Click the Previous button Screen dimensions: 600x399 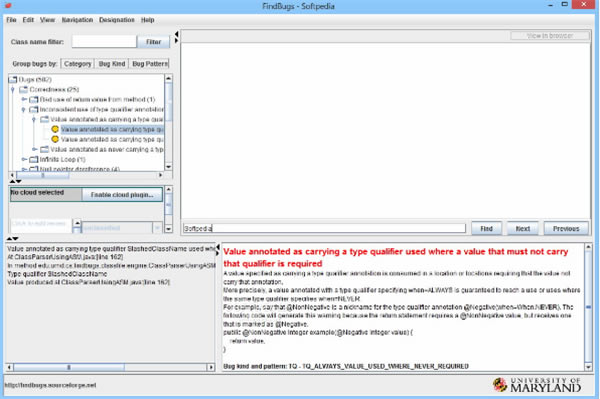[566, 228]
